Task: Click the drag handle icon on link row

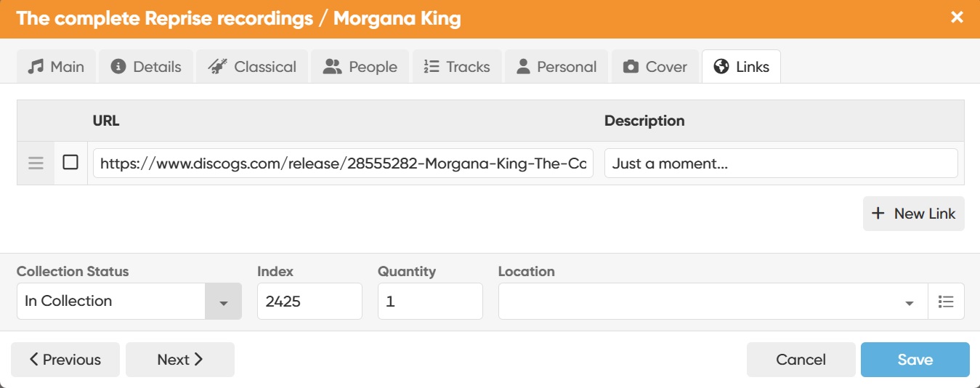Action: point(36,163)
